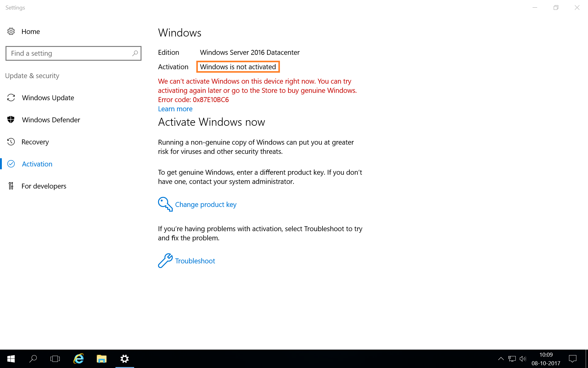Click the Home gear icon in sidebar
The image size is (588, 368).
(11, 31)
